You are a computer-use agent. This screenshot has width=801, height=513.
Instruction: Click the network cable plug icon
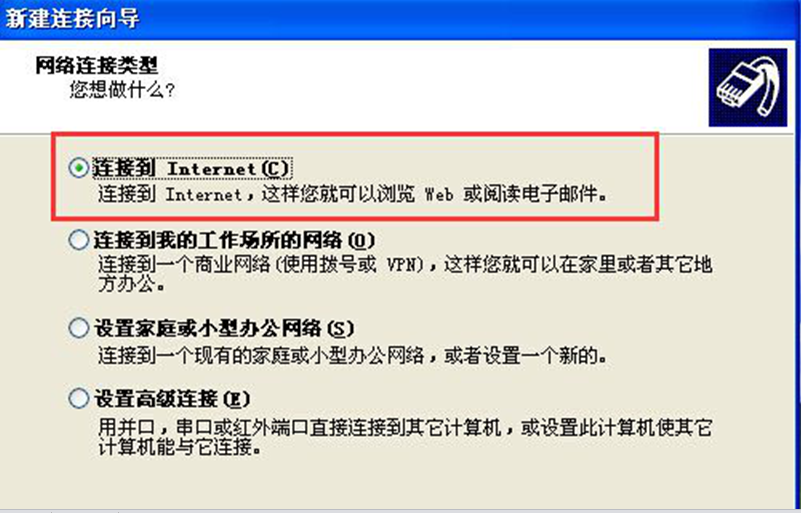coord(747,87)
